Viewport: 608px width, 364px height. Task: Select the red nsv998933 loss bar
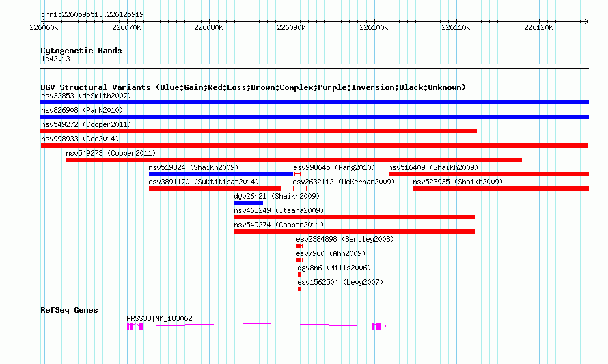[x=314, y=145]
